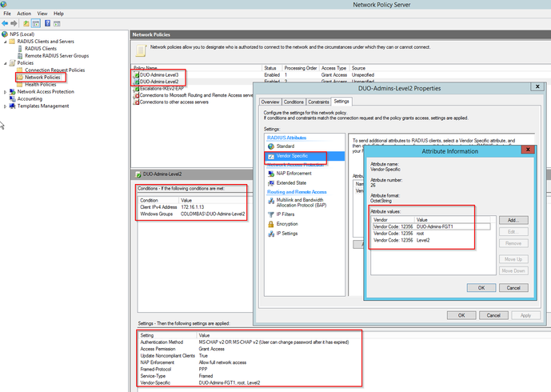This screenshot has height=392, width=551.
Task: Select the DUO-Admins-Level3 policy row
Action: point(160,74)
